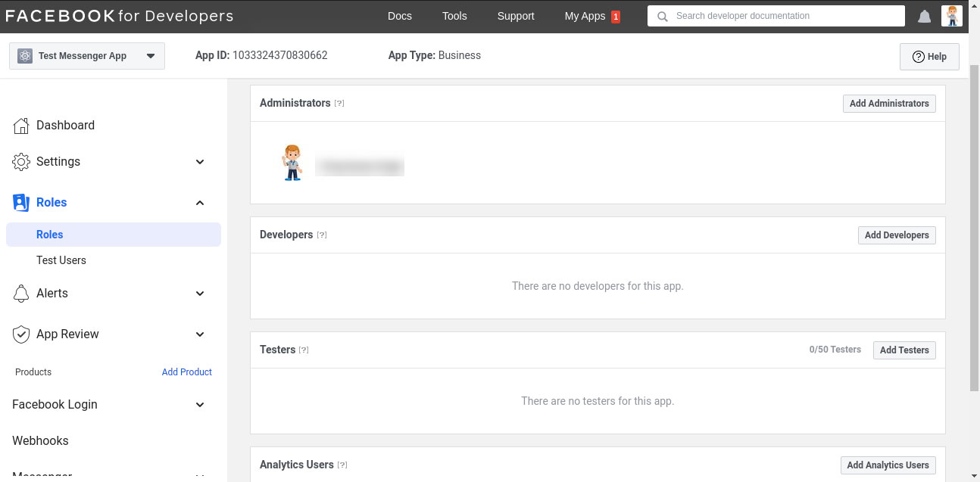The height and width of the screenshot is (482, 980).
Task: Open Test Users page
Action: [61, 260]
